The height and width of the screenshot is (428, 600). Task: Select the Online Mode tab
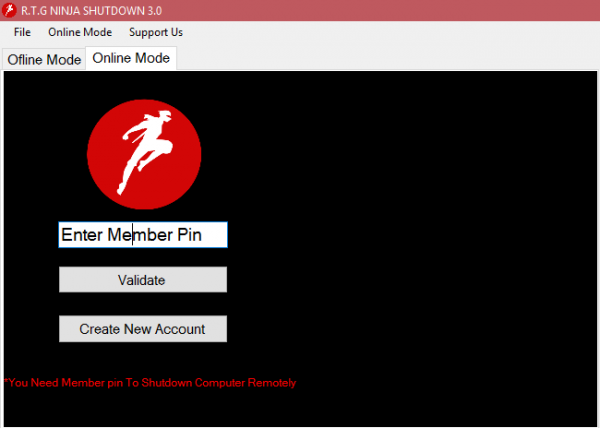tap(131, 58)
